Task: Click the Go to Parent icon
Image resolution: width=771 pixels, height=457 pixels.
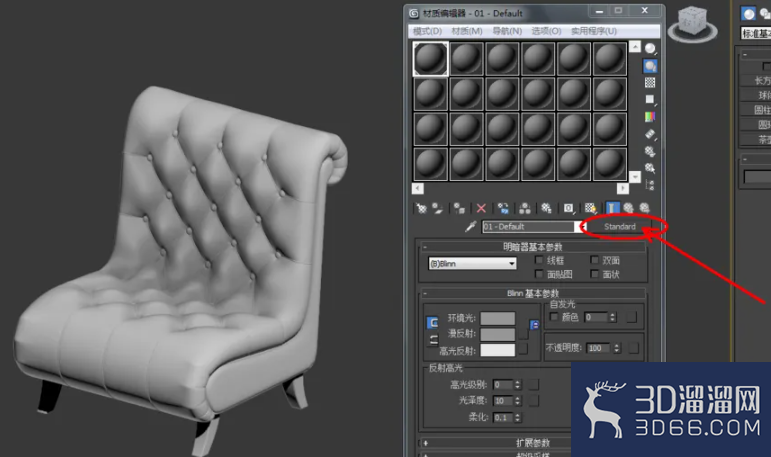Action: (x=628, y=208)
